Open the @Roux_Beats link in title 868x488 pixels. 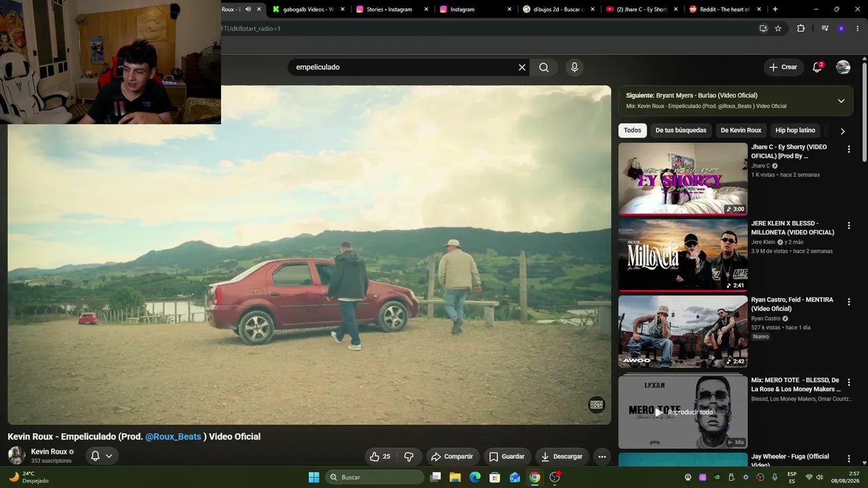click(x=173, y=436)
